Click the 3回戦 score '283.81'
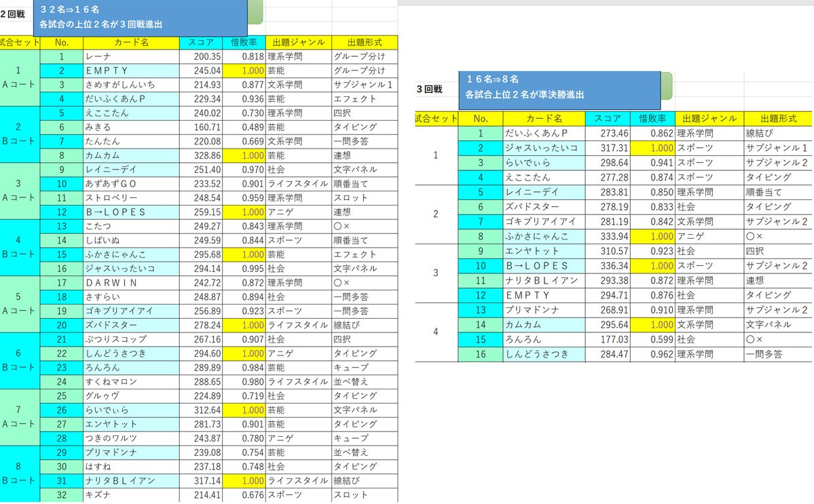This screenshot has height=504, width=814. (608, 192)
